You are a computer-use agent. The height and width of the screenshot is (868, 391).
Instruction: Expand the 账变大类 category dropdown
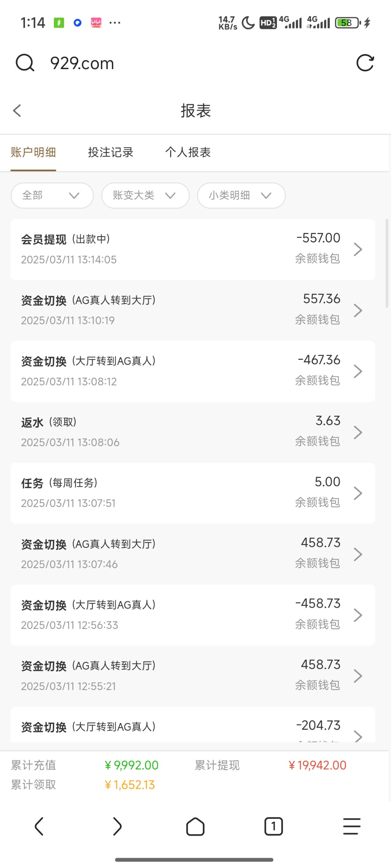pos(145,196)
